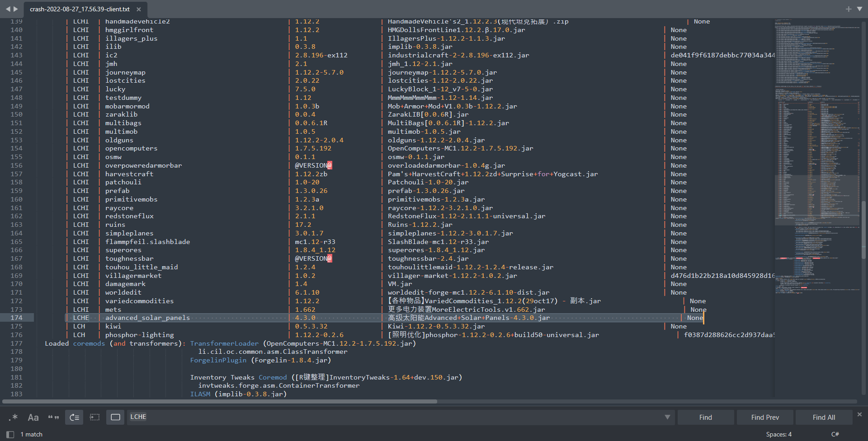Viewport: 868px width, 441px height.
Task: Toggle whole word matching option
Action: 53,417
